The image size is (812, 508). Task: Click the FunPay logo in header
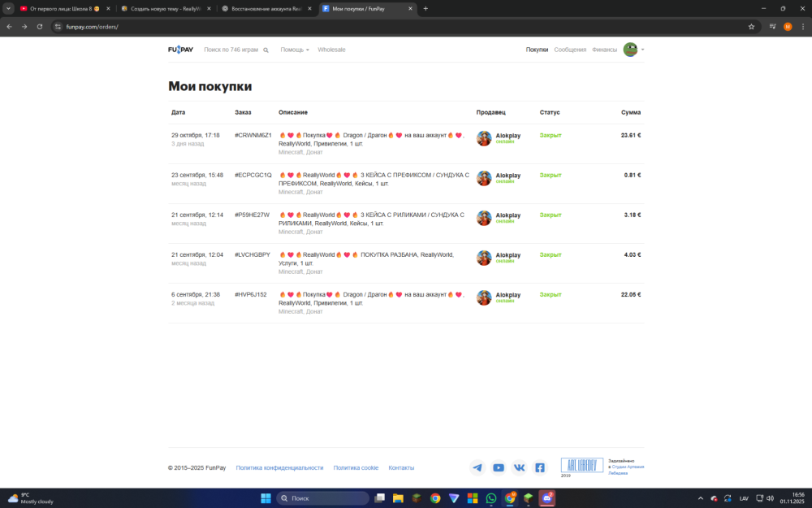click(x=180, y=50)
